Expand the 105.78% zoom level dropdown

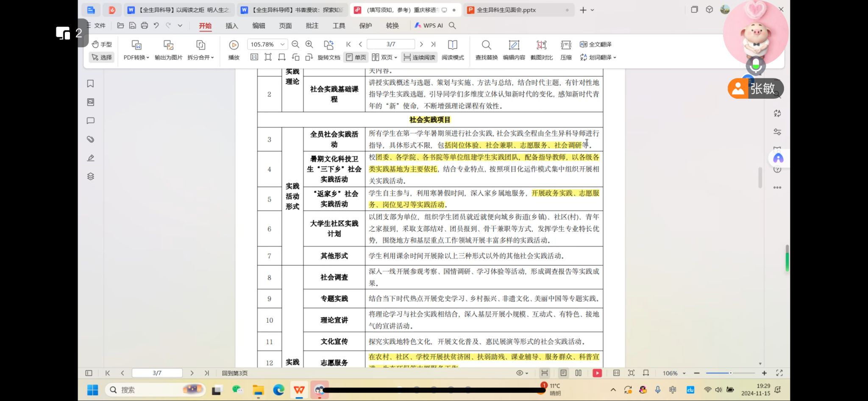[x=282, y=44]
